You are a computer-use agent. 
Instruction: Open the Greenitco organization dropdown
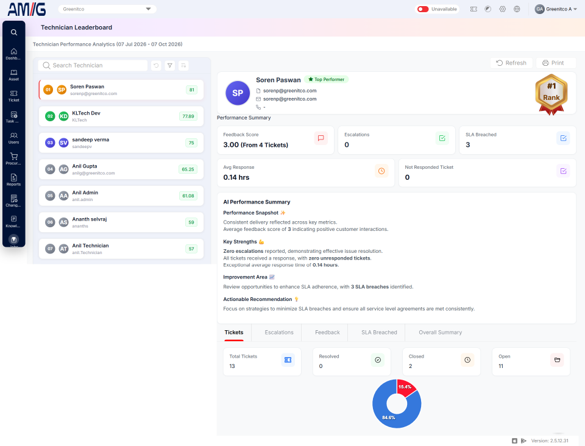click(107, 9)
